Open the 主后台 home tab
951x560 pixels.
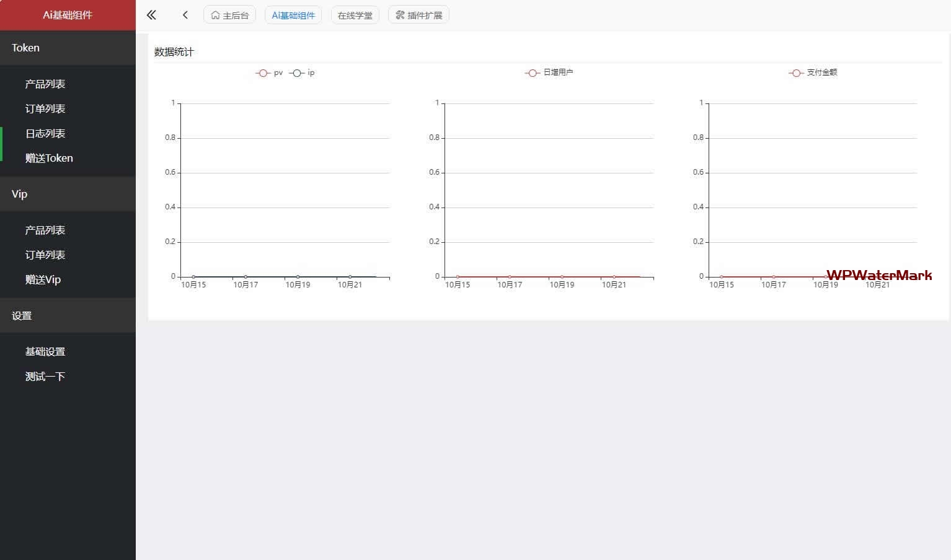[230, 15]
